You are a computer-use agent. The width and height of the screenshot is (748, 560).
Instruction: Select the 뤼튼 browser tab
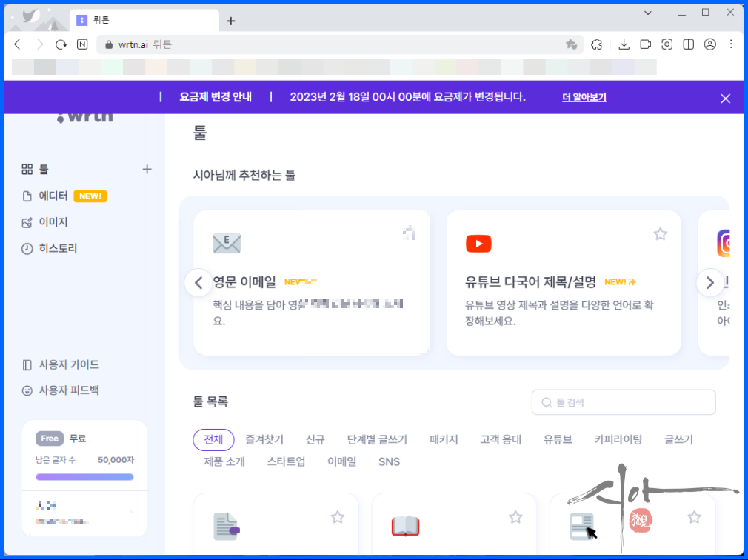tap(145, 20)
